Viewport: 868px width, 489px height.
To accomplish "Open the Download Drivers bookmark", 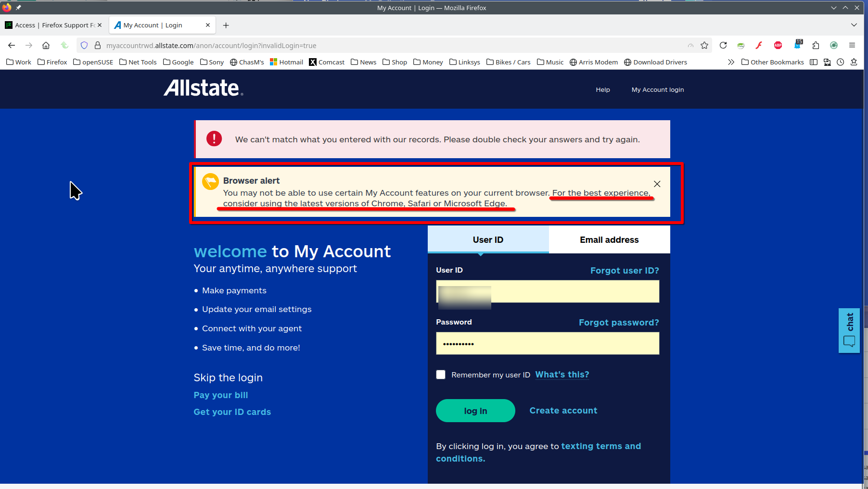I will click(x=655, y=62).
